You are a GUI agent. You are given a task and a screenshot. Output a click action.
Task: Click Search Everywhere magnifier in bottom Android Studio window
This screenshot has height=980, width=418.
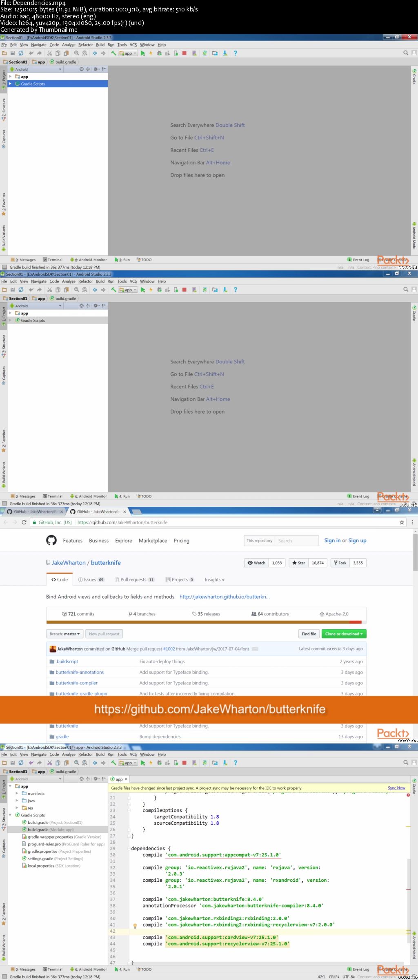click(406, 762)
